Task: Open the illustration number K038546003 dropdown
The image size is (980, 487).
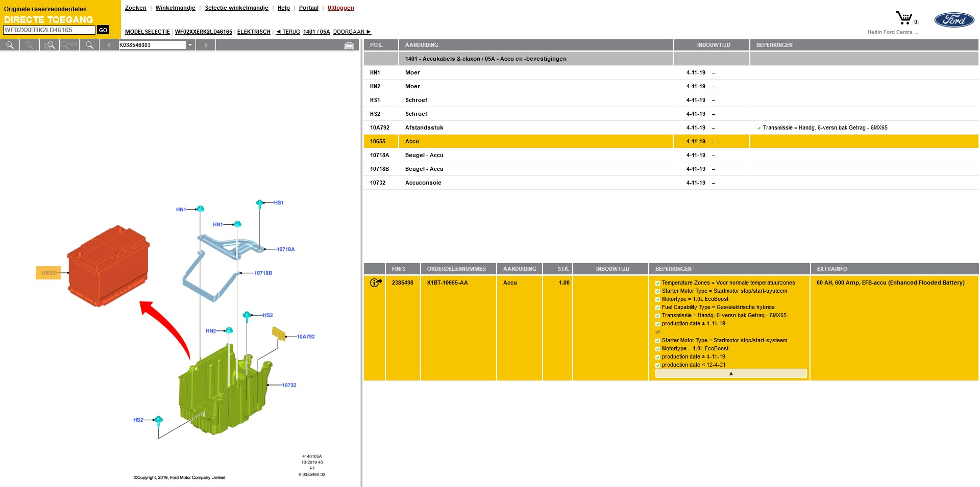Action: click(190, 45)
